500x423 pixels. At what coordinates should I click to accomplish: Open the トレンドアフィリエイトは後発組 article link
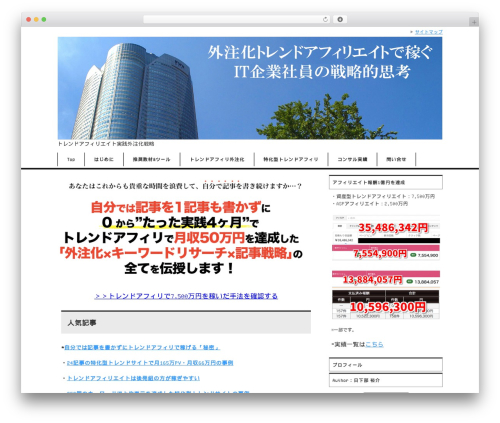[x=133, y=378]
